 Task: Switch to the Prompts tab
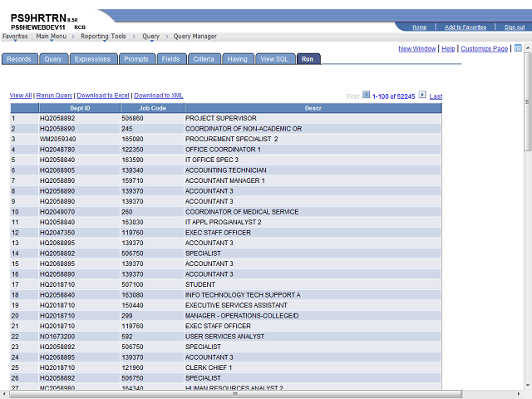136,59
